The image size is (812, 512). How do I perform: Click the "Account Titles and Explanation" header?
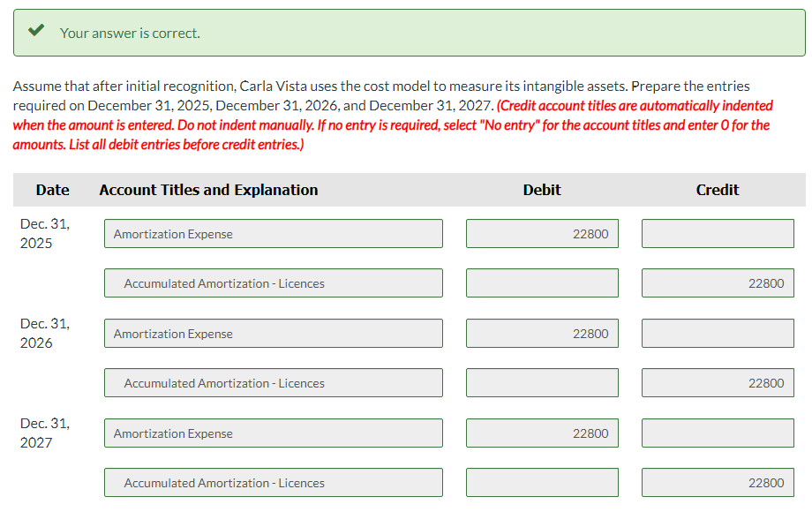pos(208,190)
